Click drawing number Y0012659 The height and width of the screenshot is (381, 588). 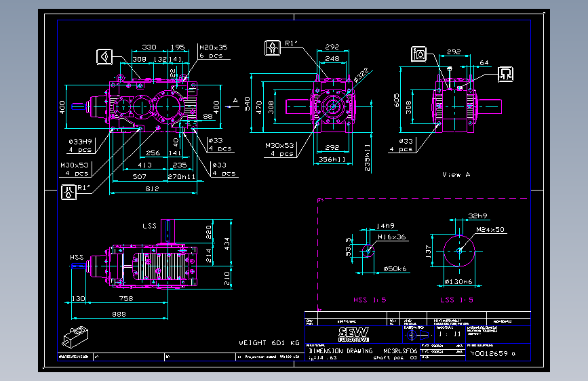(489, 353)
